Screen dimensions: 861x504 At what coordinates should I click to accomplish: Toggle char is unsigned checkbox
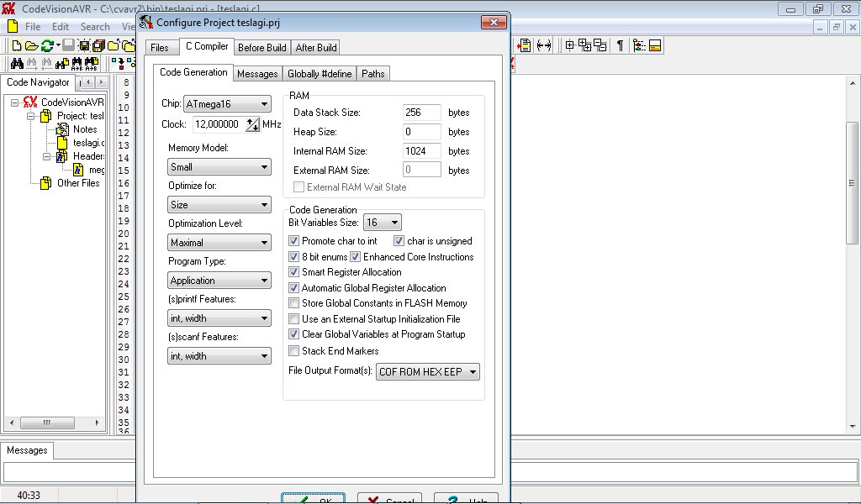pos(399,241)
